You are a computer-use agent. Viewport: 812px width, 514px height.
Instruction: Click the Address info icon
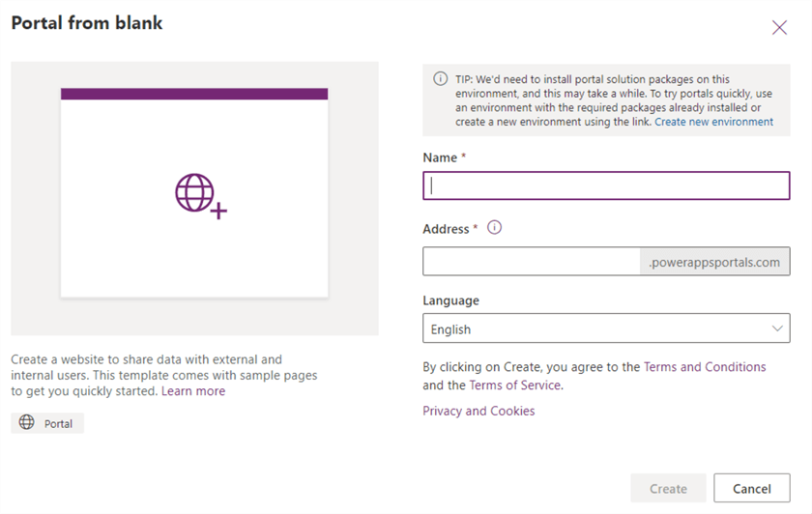(x=494, y=227)
